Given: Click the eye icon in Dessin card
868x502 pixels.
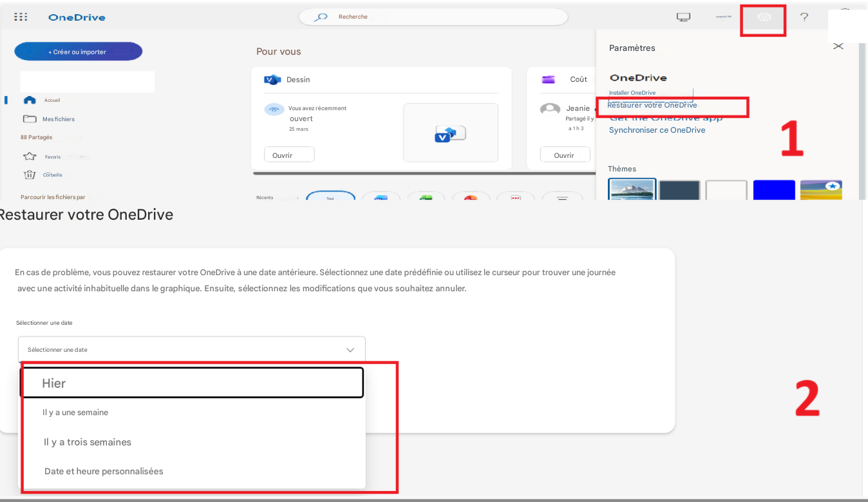Looking at the screenshot, I should point(274,110).
